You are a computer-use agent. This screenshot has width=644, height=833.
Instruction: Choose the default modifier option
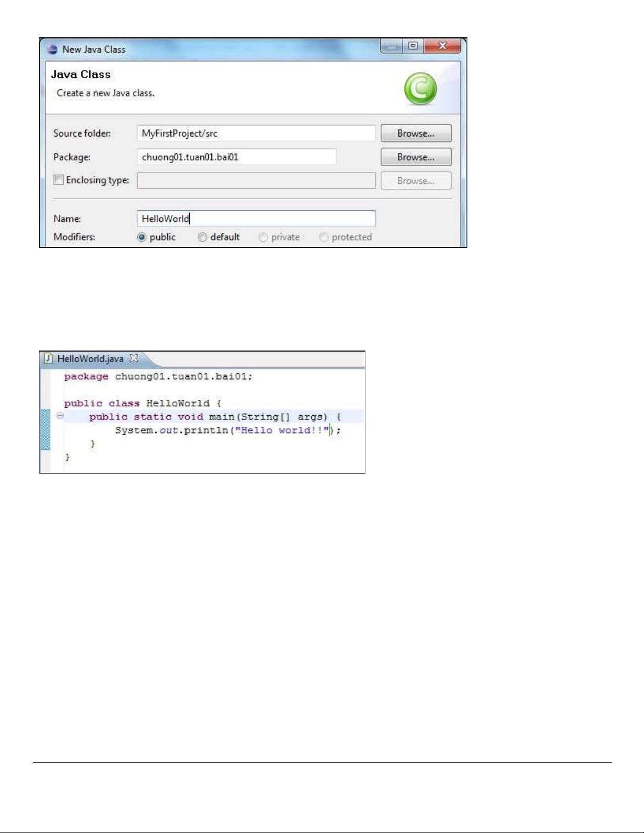coord(202,238)
